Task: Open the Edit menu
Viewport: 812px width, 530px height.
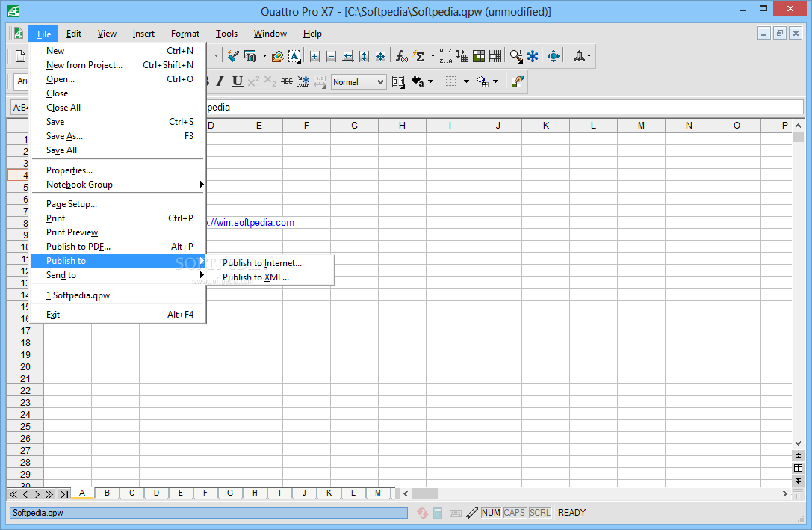Action: pos(73,34)
